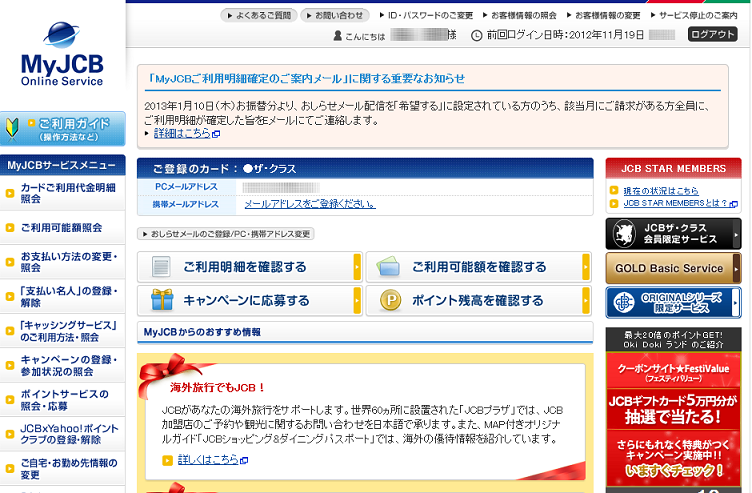Click arrow icon beside ポイントサービスの照会・応募

pos(10,399)
